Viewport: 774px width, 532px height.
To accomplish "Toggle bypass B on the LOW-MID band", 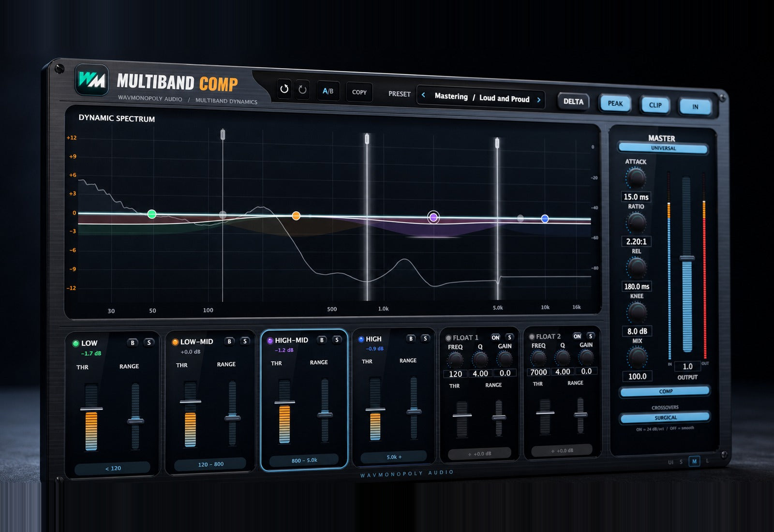I will pyautogui.click(x=230, y=341).
